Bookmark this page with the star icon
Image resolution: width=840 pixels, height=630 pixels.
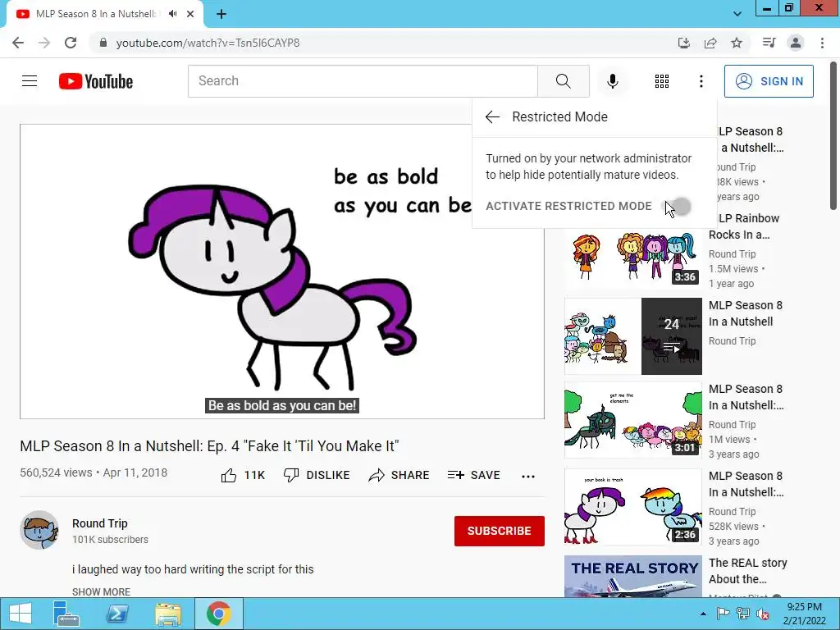point(737,43)
